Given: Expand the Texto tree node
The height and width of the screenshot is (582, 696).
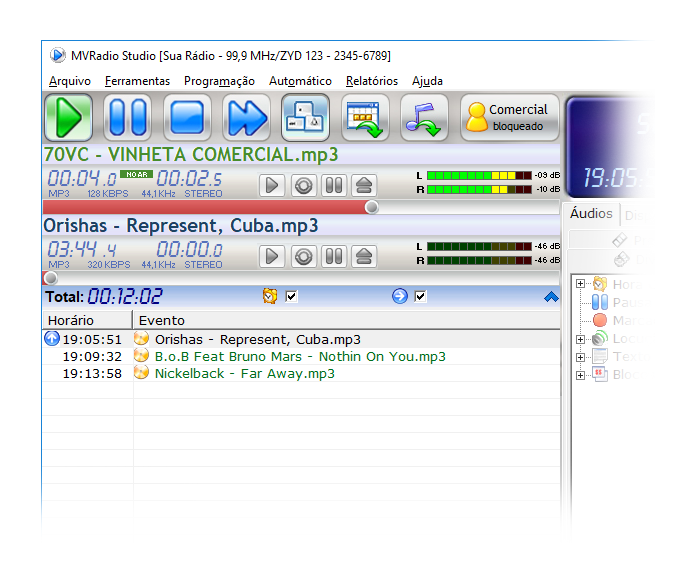Looking at the screenshot, I should coord(580,357).
